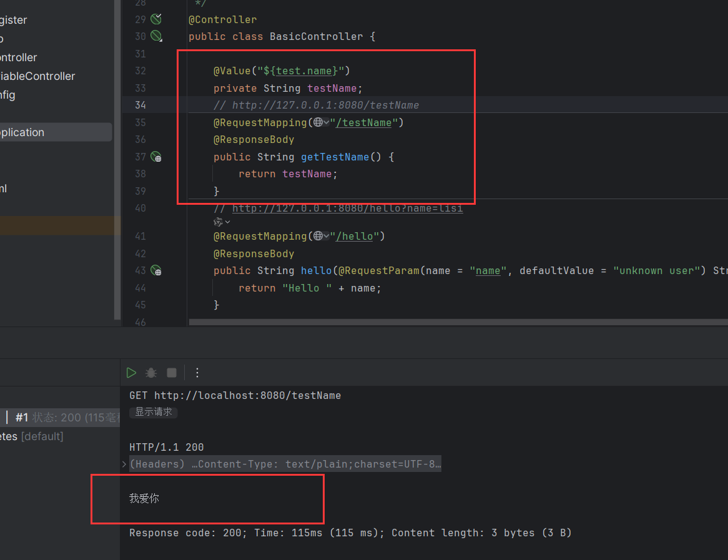Screen dimensions: 728x560
Task: Click endpoint gutter icon beside hello method
Action: pyautogui.click(x=156, y=270)
